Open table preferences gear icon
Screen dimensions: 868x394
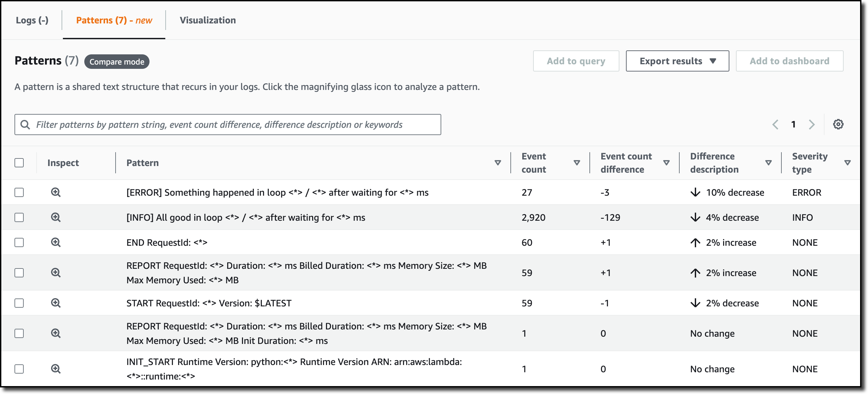(838, 125)
